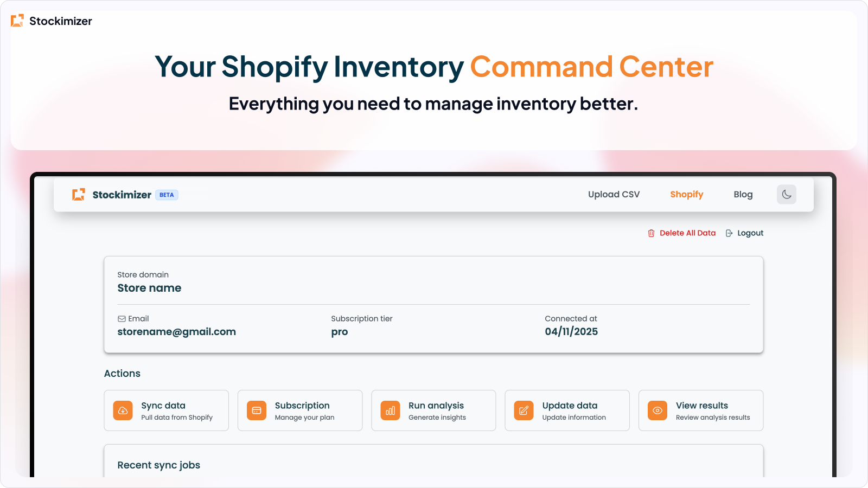Toggle dark mode with the moon button
The height and width of the screenshot is (488, 868).
pos(787,194)
